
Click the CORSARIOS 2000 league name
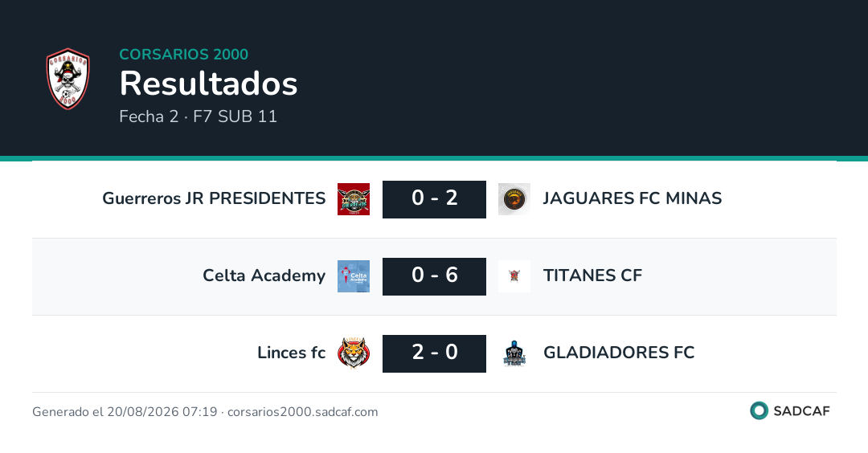(184, 54)
